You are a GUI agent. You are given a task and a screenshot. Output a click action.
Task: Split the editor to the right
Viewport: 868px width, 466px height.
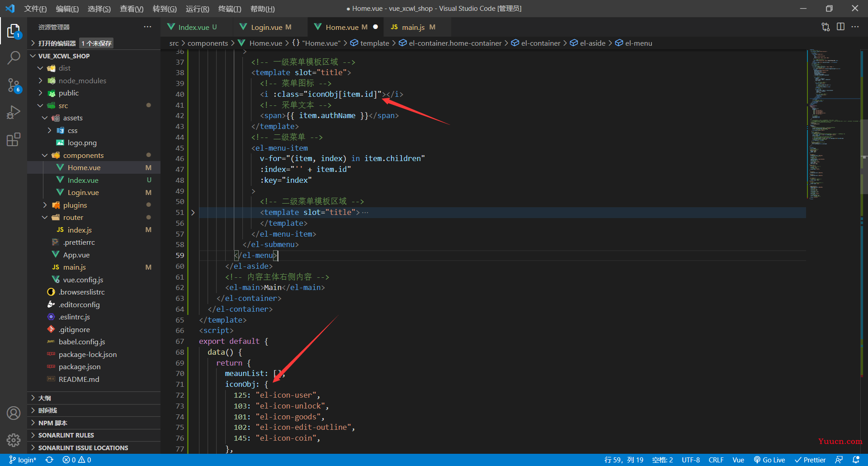[840, 27]
